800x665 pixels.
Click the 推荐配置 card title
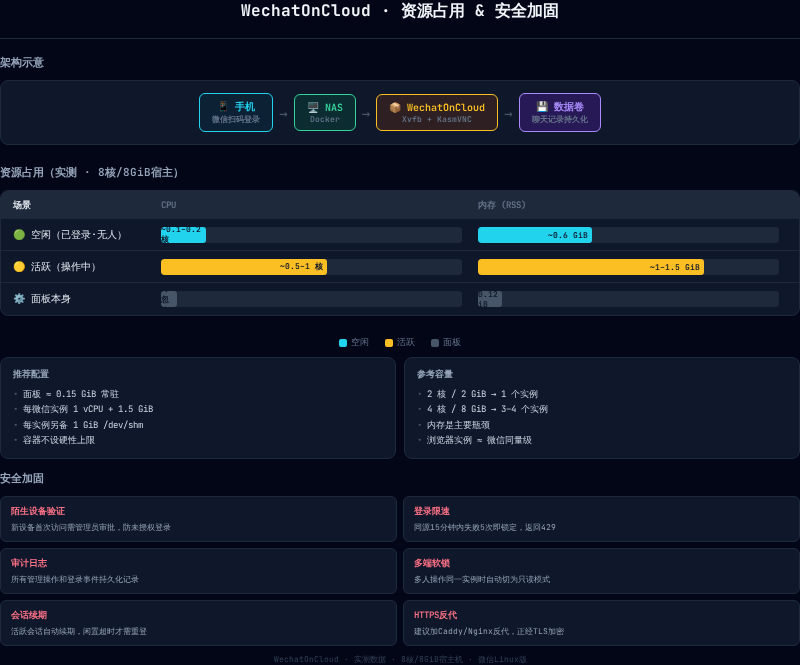coord(31,374)
